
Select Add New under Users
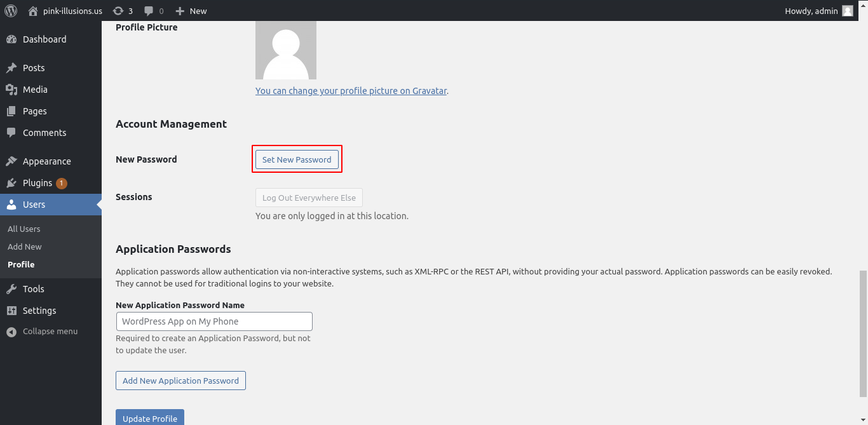25,246
